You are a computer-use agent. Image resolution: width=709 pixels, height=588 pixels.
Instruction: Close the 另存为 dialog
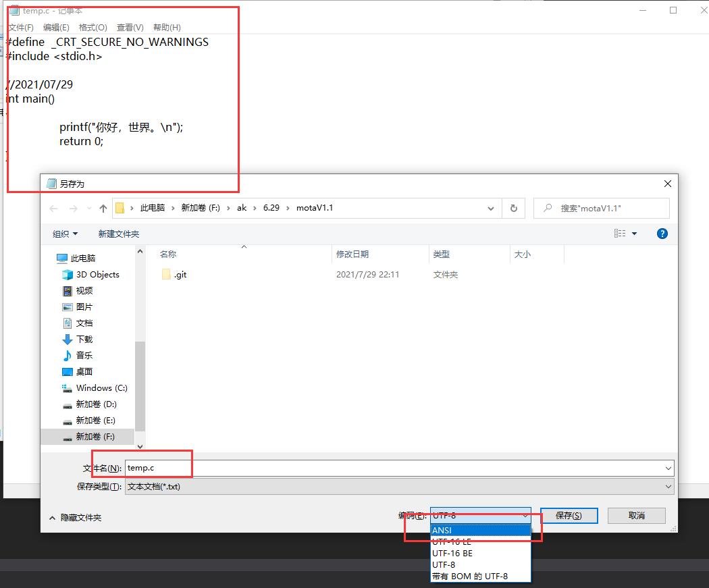click(x=667, y=184)
